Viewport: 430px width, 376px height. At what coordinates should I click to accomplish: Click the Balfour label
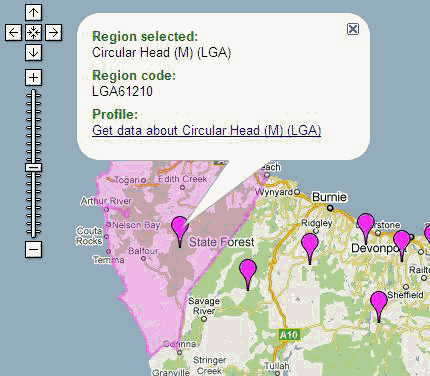point(143,251)
